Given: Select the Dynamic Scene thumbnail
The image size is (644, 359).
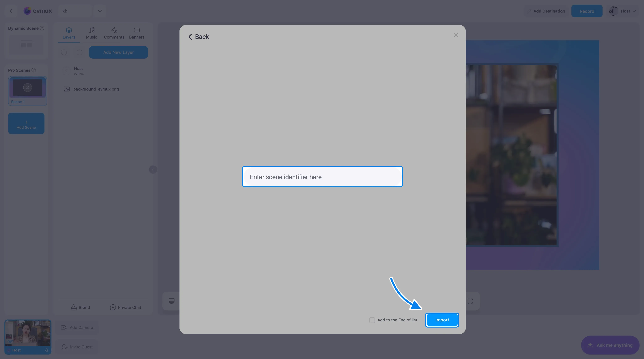Looking at the screenshot, I should (x=26, y=45).
